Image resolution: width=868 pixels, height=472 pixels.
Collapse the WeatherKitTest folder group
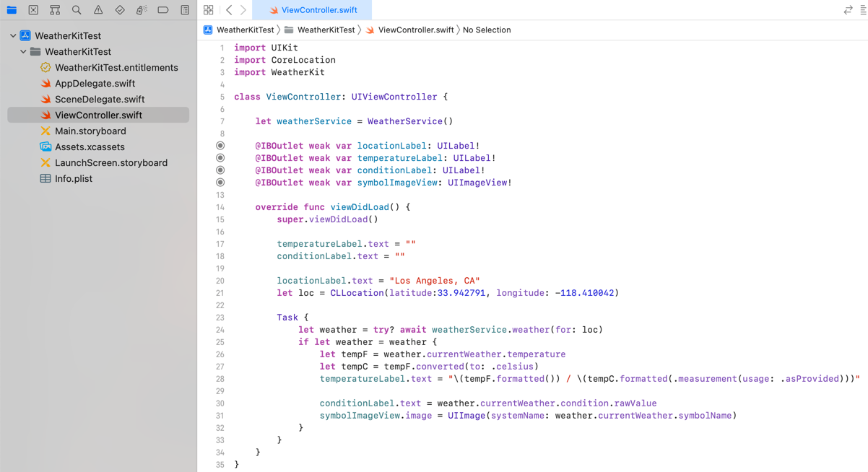point(23,52)
